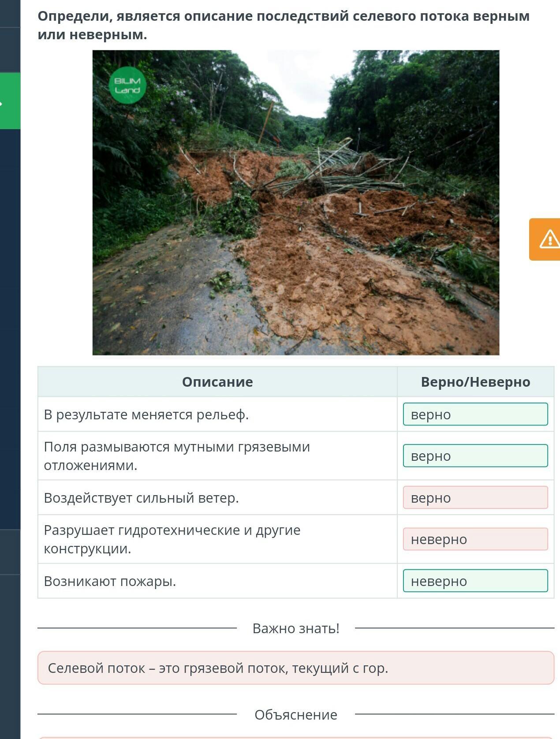Screen dimensions: 560x739
Task: Click the orange warning report icon
Action: click(545, 239)
